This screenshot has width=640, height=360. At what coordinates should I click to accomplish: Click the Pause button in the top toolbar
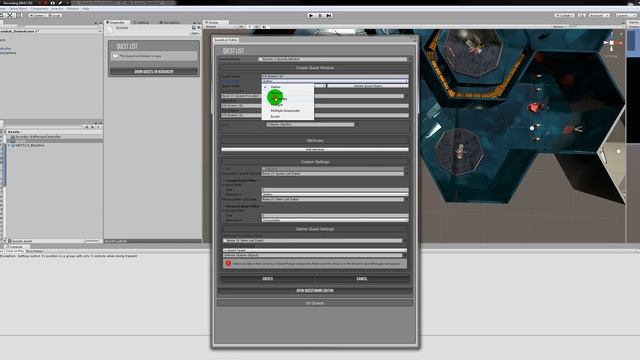click(320, 16)
